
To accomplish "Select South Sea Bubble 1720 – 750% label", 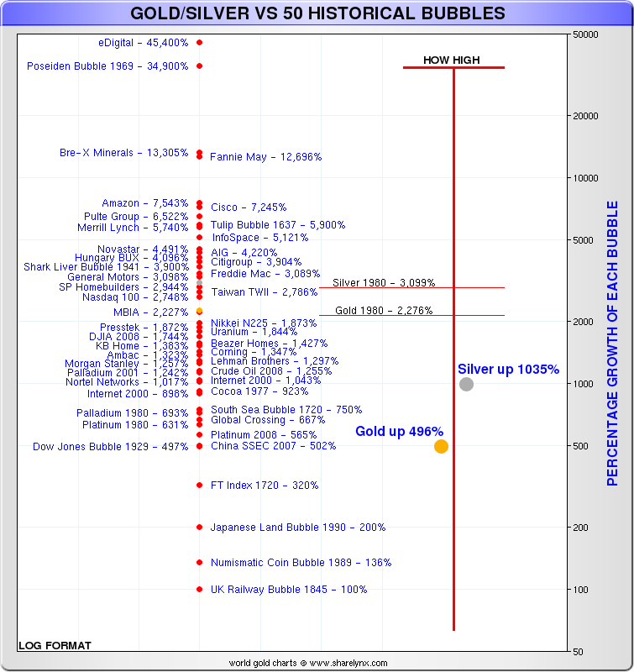I will tap(286, 410).
